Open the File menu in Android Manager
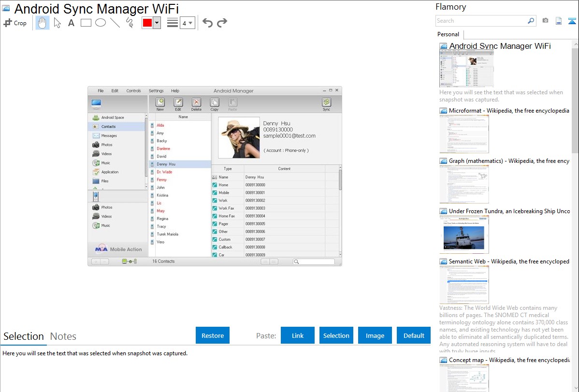The width and height of the screenshot is (579, 392). [x=101, y=91]
